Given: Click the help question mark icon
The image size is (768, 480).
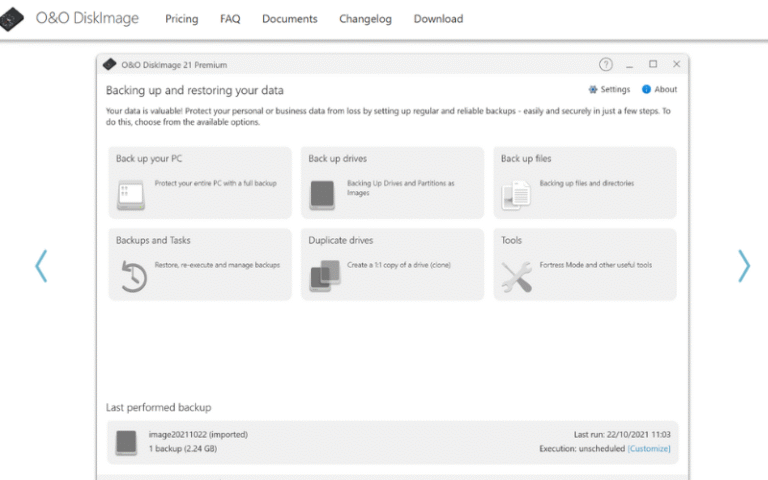Looking at the screenshot, I should tap(605, 64).
